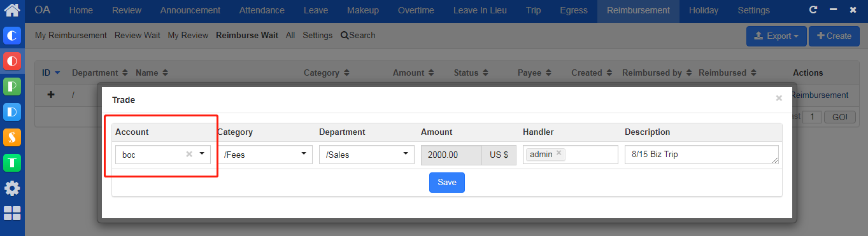Image resolution: width=868 pixels, height=236 pixels.
Task: Open the Category dropdown showing /Fees
Action: tap(265, 155)
